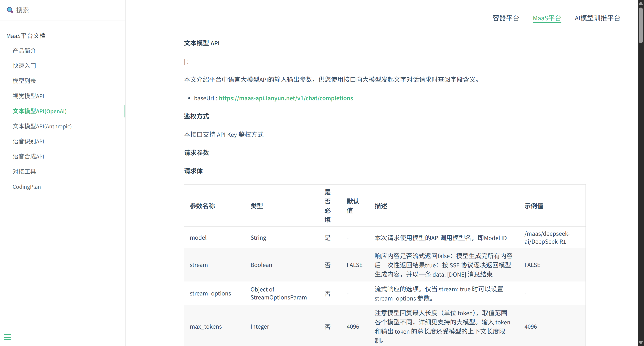Go to 语音识别API documentation
Image resolution: width=644 pixels, height=346 pixels.
tap(28, 142)
